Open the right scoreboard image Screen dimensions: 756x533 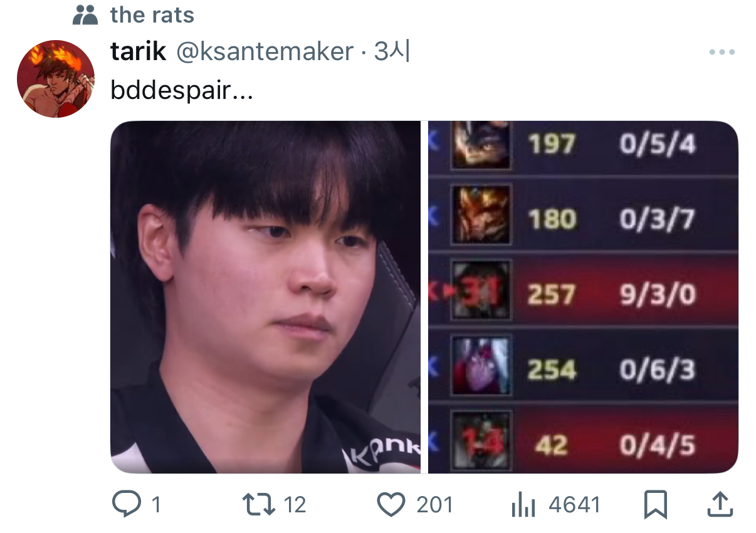coord(583,297)
